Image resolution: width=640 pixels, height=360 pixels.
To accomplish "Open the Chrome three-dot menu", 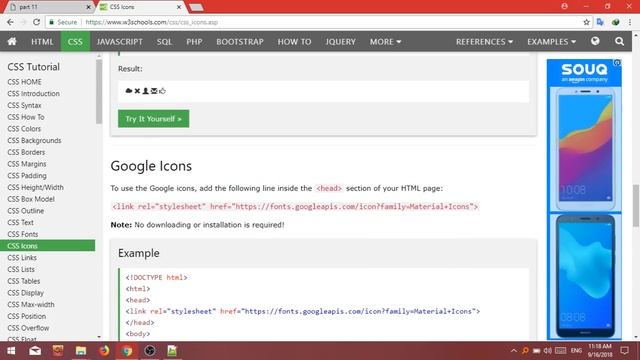I will (630, 22).
